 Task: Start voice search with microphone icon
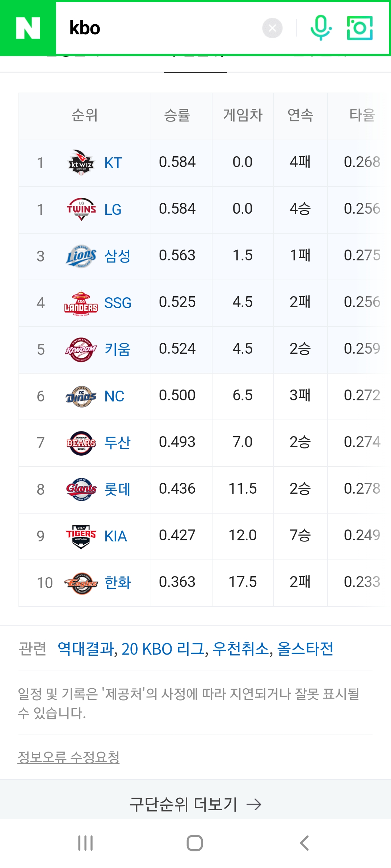(321, 28)
